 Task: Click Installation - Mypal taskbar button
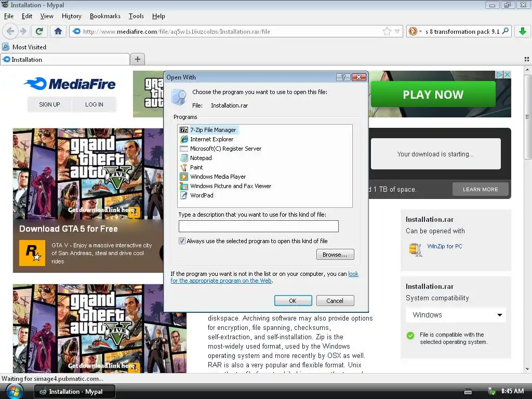[x=75, y=392]
